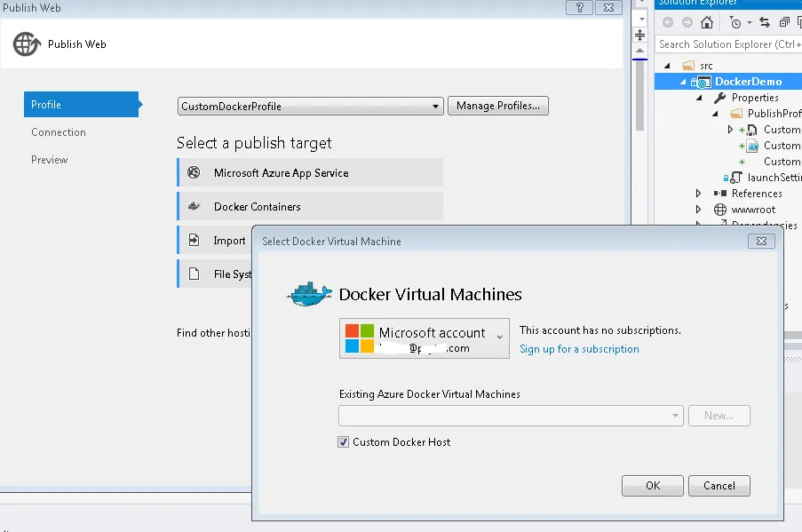Click the Sync with Active Document icon
The image size is (802, 532).
[x=765, y=22]
